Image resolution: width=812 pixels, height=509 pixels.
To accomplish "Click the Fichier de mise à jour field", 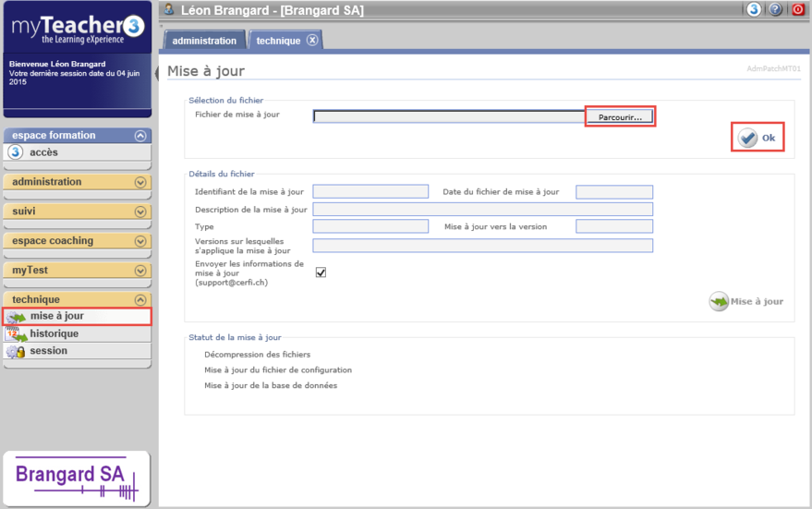I will [449, 117].
